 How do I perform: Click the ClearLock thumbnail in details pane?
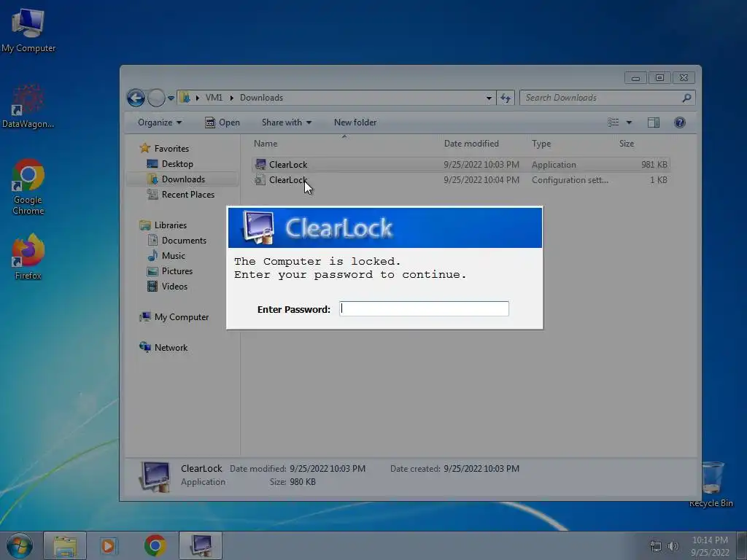[155, 476]
